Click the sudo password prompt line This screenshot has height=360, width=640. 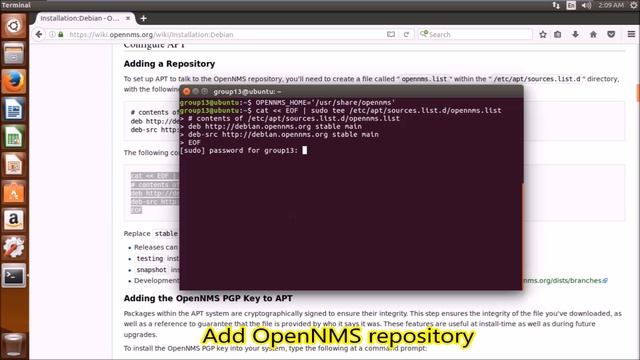pyautogui.click(x=243, y=150)
